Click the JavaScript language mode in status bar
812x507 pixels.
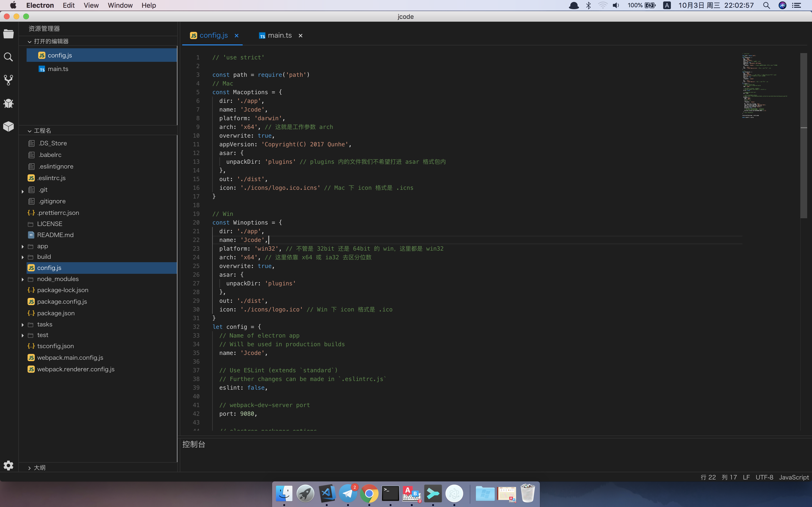(794, 477)
